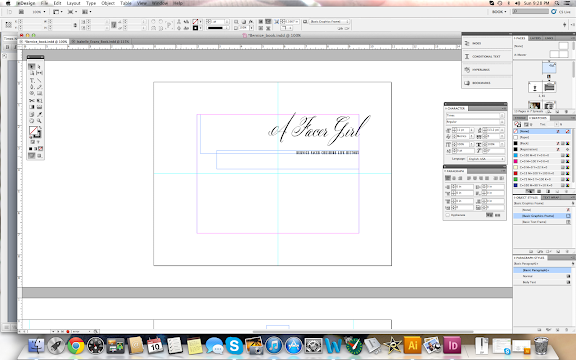Select the cyan color swatch

tap(542, 155)
